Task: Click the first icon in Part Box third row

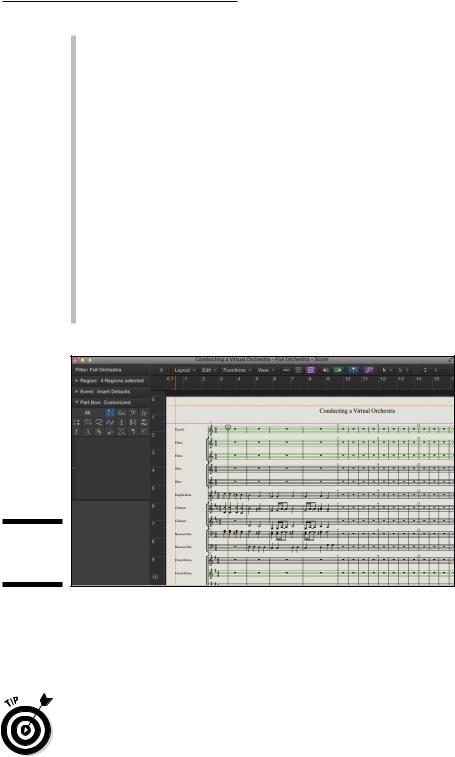Action: (x=76, y=431)
